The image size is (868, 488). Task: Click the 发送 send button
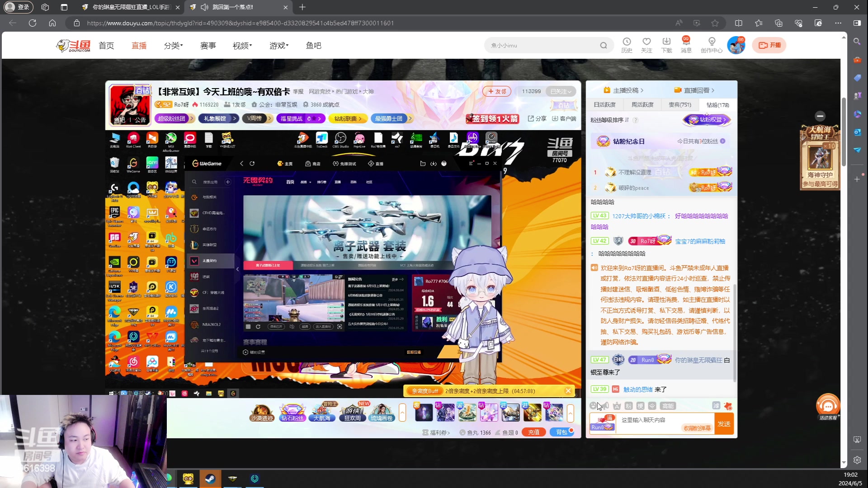(724, 424)
